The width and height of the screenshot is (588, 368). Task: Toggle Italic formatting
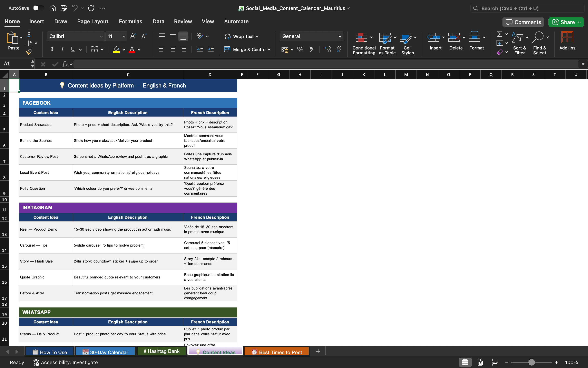[x=62, y=49]
